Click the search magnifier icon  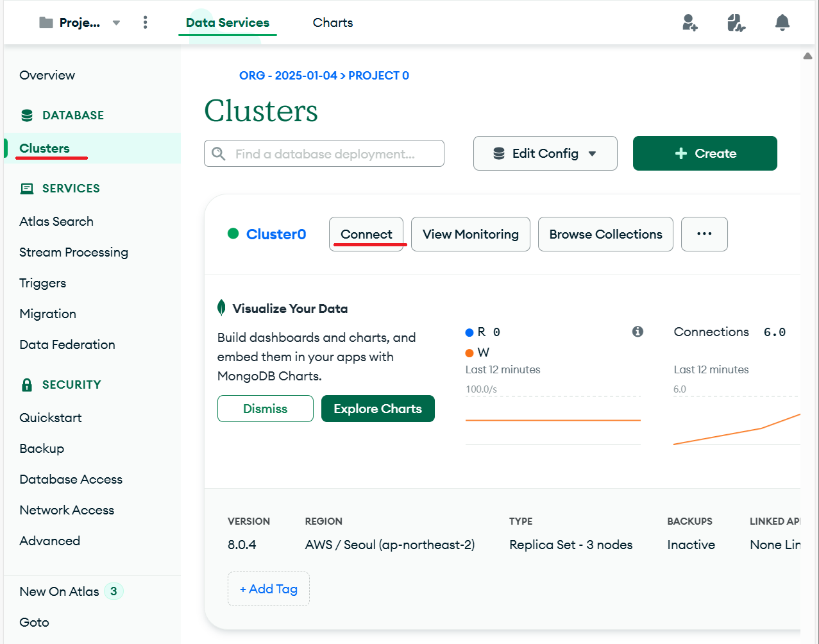pyautogui.click(x=219, y=154)
